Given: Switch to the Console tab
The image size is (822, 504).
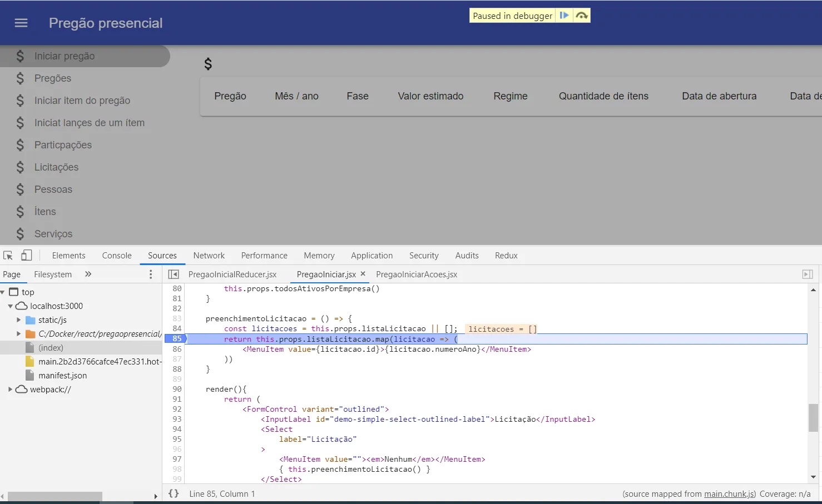Looking at the screenshot, I should click(x=117, y=256).
